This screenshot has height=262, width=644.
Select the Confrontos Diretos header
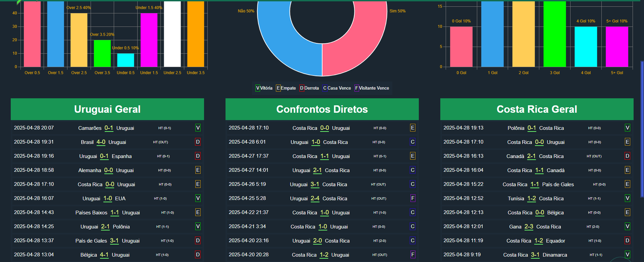click(322, 109)
